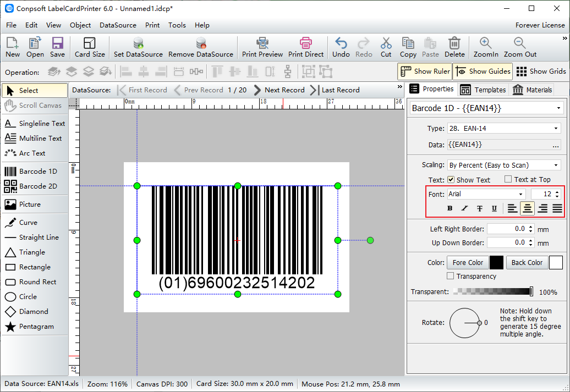Select the Multiline Text tool
This screenshot has width=570, height=392.
click(35, 139)
